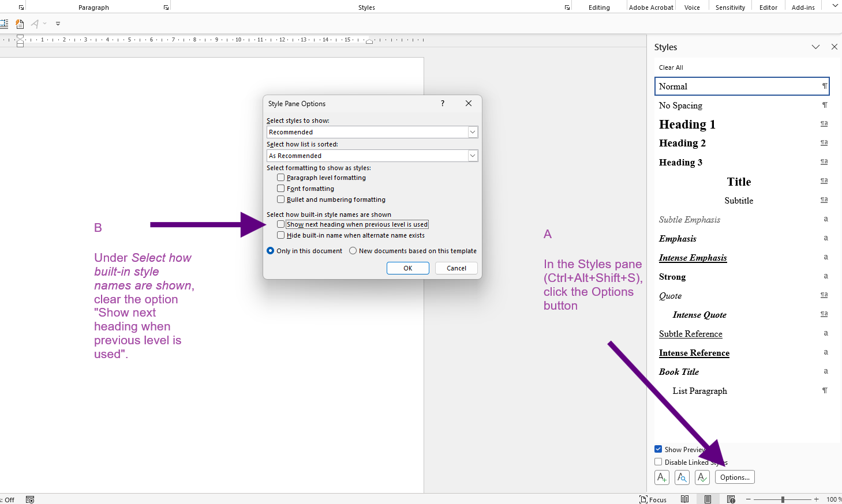Open Select how list is sorted dropdown
Image resolution: width=842 pixels, height=504 pixels.
pyautogui.click(x=473, y=156)
